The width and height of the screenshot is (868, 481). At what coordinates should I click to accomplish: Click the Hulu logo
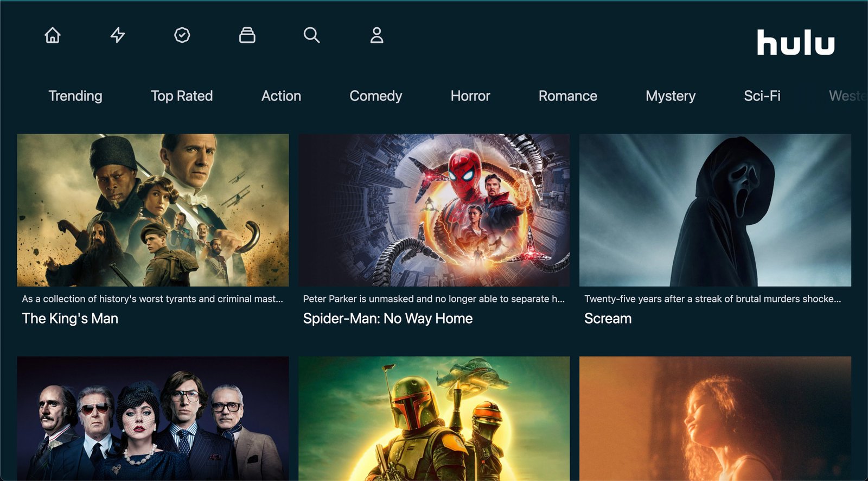coord(796,42)
